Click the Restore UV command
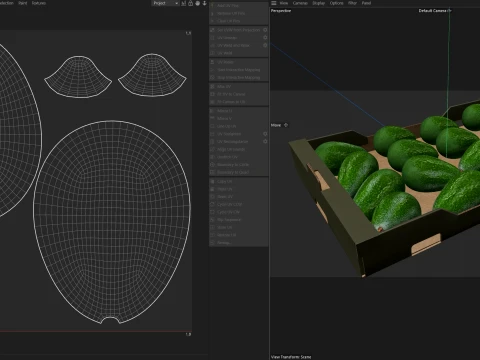This screenshot has width=480, height=360. [239, 235]
